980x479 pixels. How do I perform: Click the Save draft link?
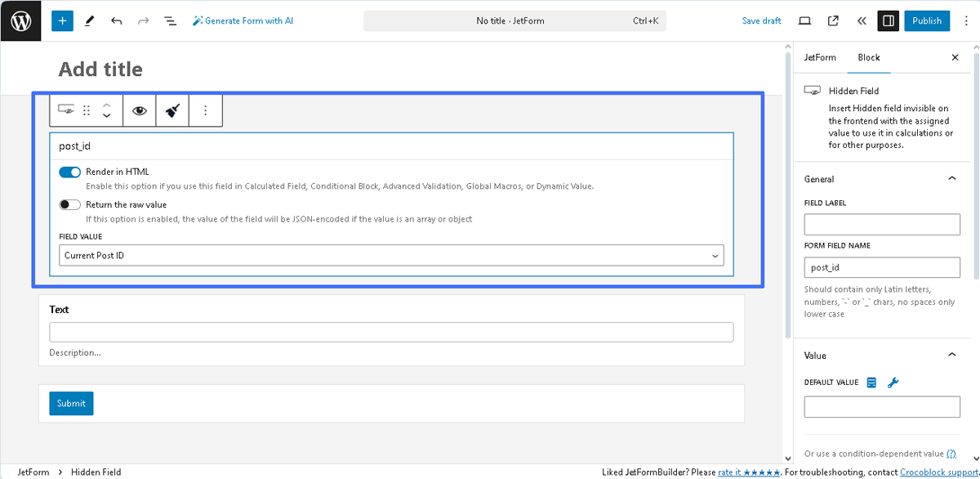click(x=761, y=20)
